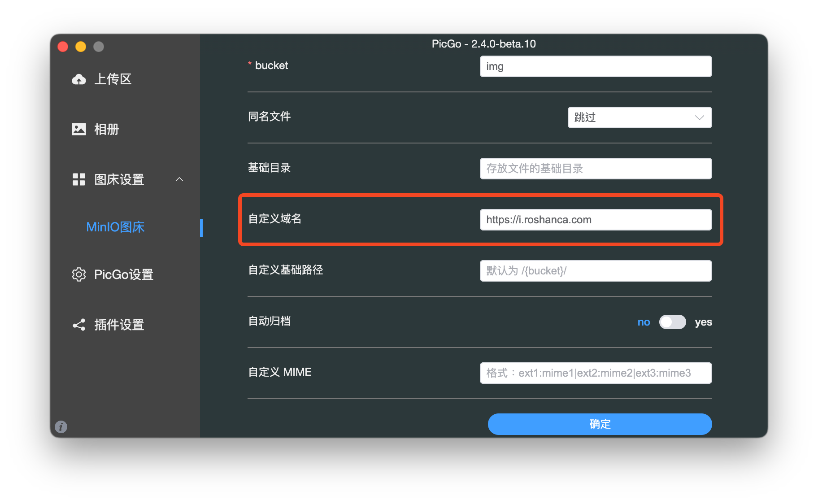
Task: Collapse the 图床设置 chevron arrow
Action: pos(179,179)
